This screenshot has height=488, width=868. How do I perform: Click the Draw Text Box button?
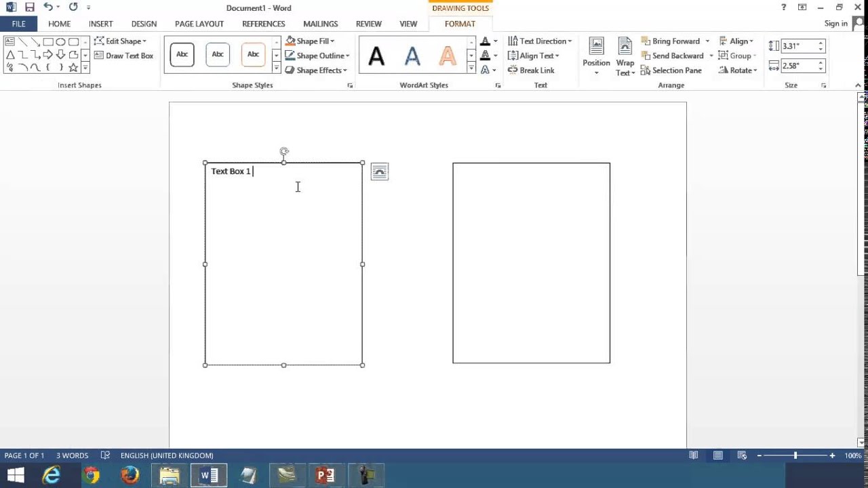coord(123,56)
